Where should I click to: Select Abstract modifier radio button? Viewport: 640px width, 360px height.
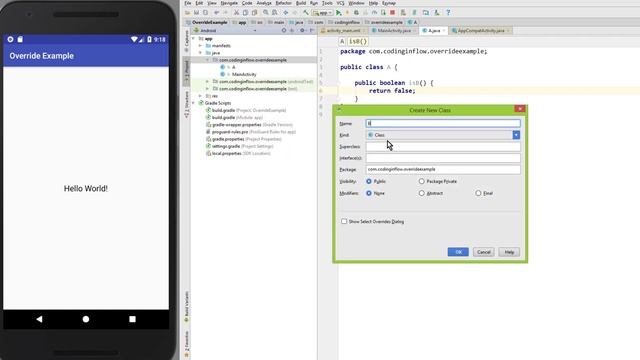click(x=422, y=193)
